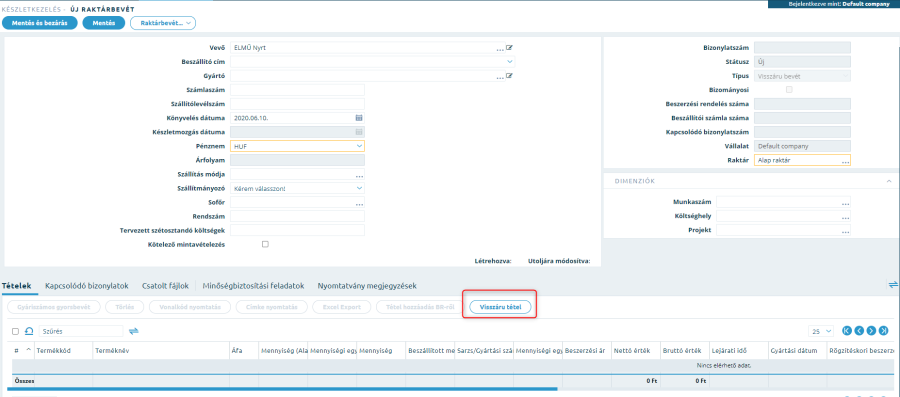Click the edit icon next to Vevő
Image resolution: width=900 pixels, height=397 pixels.
click(509, 48)
